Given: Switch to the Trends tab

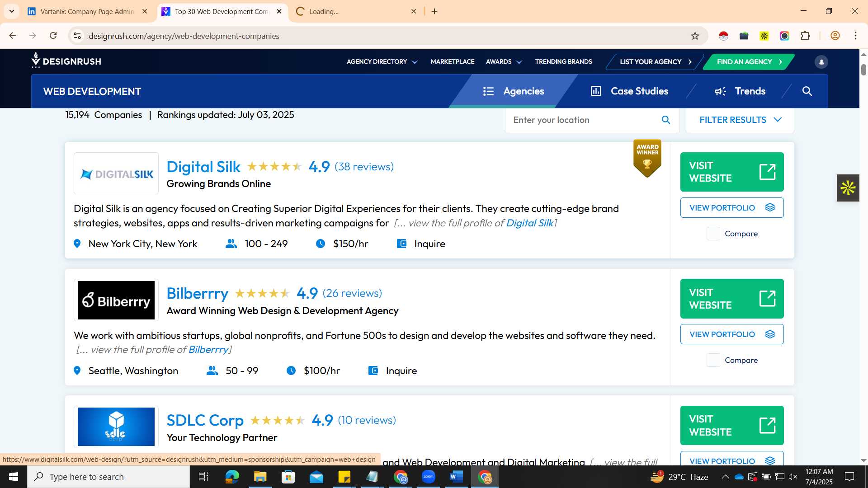Looking at the screenshot, I should tap(740, 91).
